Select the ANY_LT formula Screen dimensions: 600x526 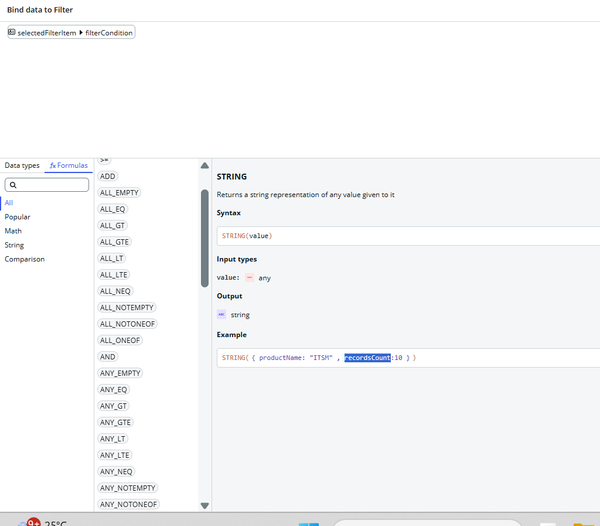(x=112, y=439)
